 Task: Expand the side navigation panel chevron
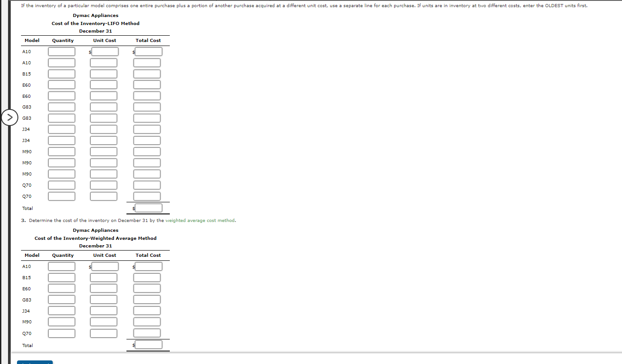point(10,117)
